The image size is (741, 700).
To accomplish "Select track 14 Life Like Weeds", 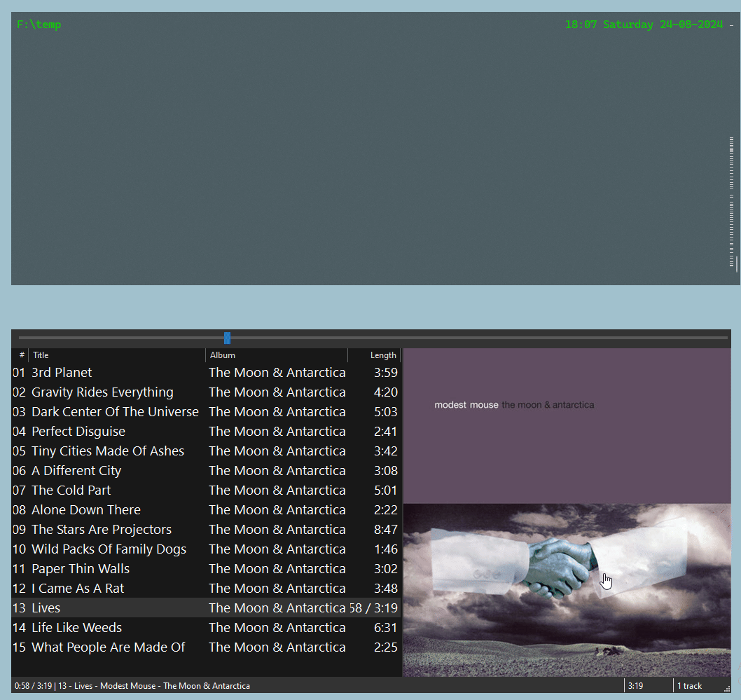I will [206, 628].
